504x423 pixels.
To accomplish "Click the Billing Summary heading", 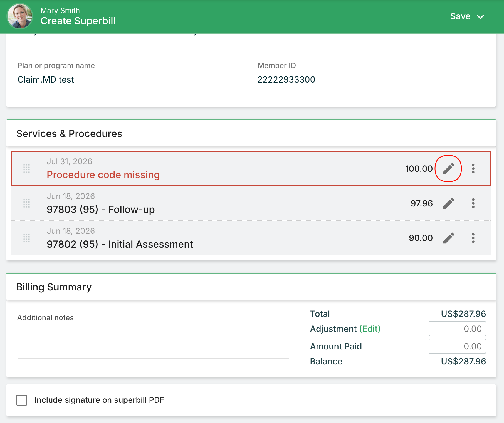I will click(54, 287).
